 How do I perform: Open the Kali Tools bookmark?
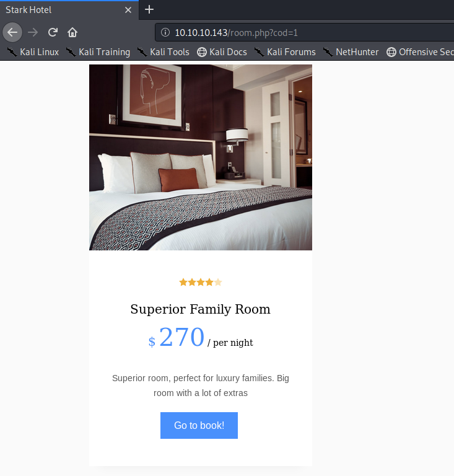pos(163,52)
